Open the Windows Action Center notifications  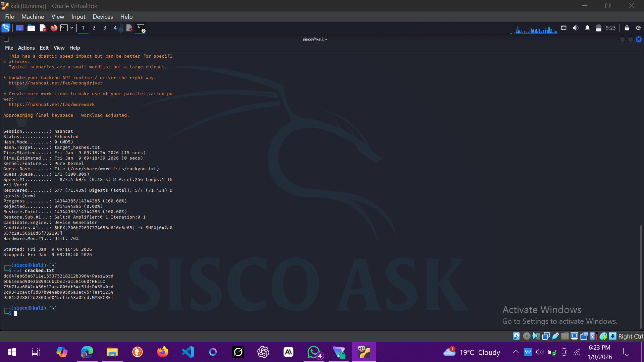[627, 352]
